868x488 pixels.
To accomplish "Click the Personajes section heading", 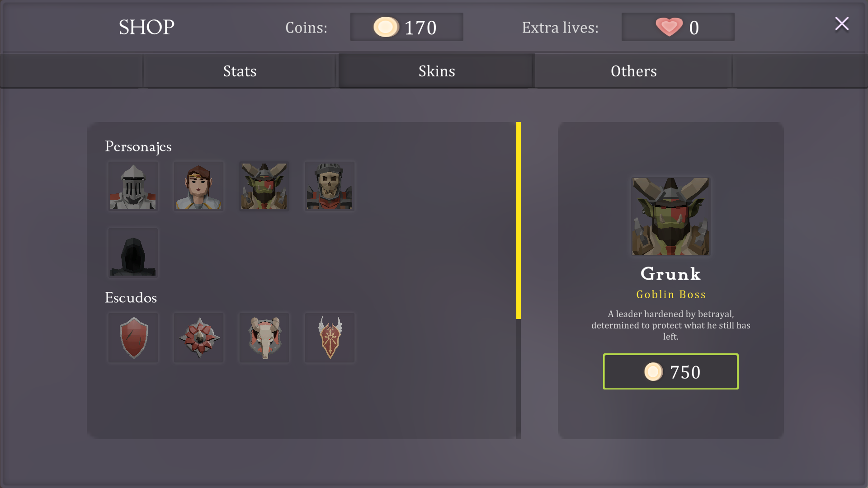I will pos(138,147).
